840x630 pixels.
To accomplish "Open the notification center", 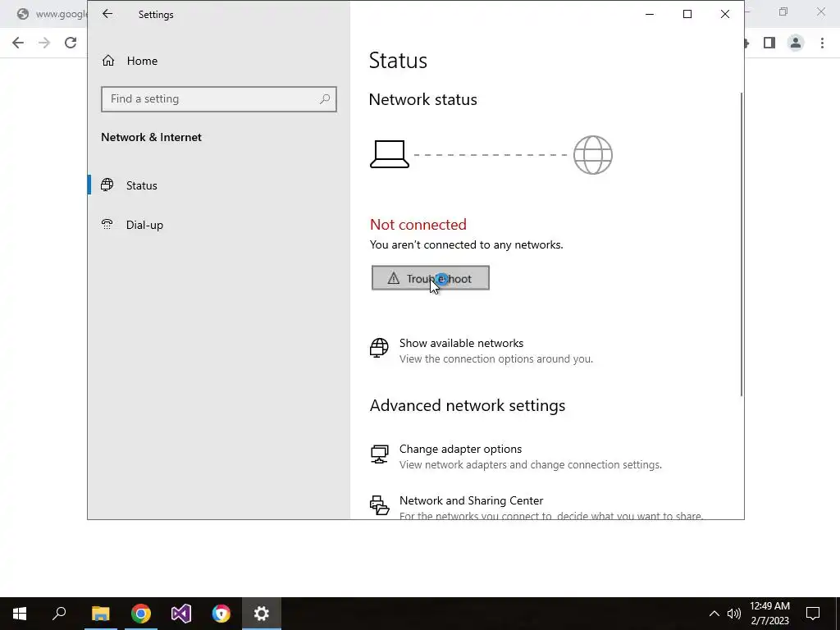I will [813, 614].
